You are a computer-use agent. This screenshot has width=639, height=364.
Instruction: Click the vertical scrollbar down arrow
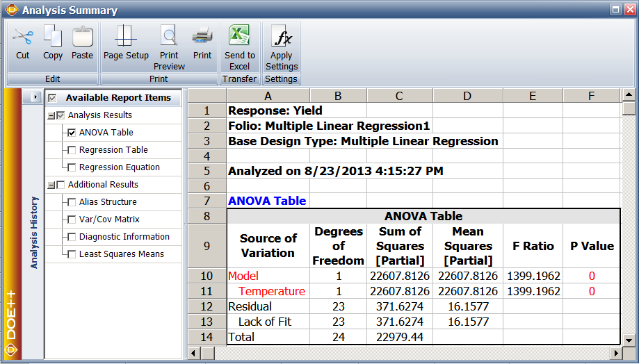tap(629, 339)
